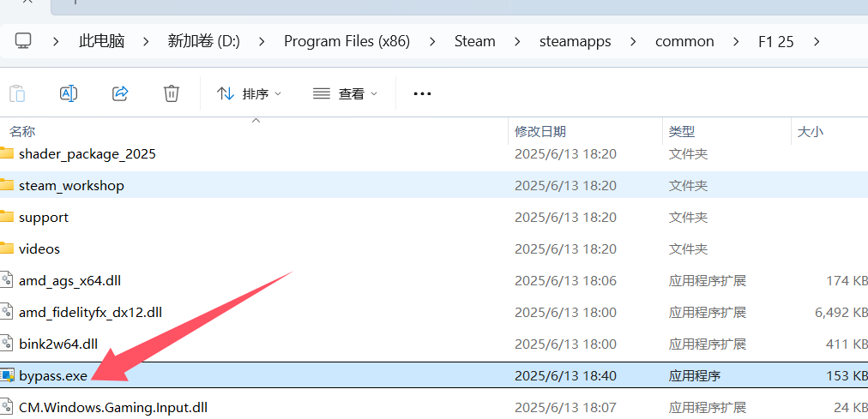Viewport: 868px width, 419px height.
Task: Select bink2w64.dll file
Action: coord(58,344)
